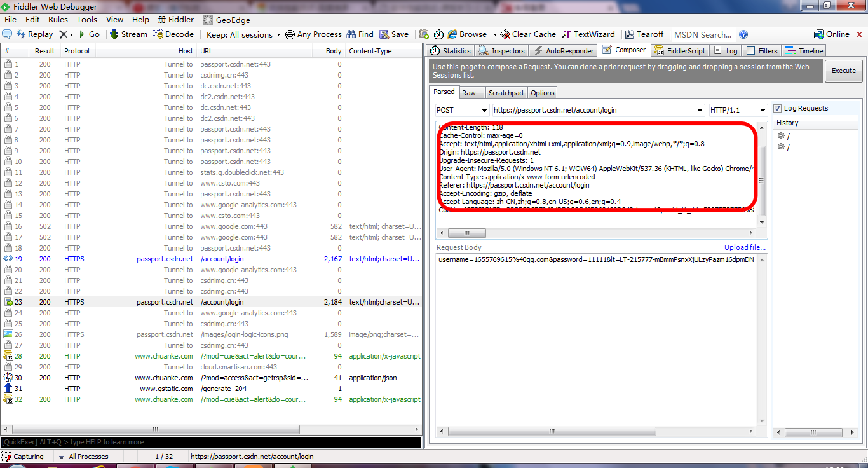Open the Tools menu
The image size is (868, 468).
pos(87,20)
